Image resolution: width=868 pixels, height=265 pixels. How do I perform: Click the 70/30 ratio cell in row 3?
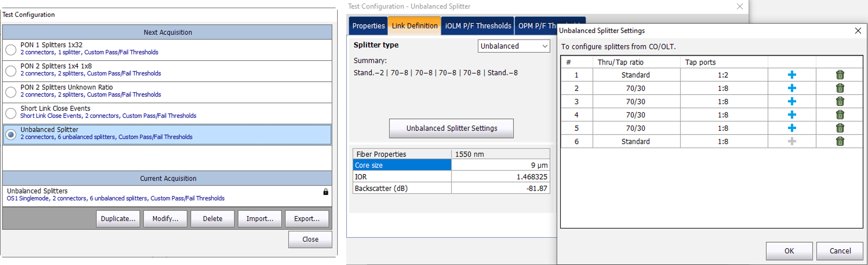(x=636, y=102)
